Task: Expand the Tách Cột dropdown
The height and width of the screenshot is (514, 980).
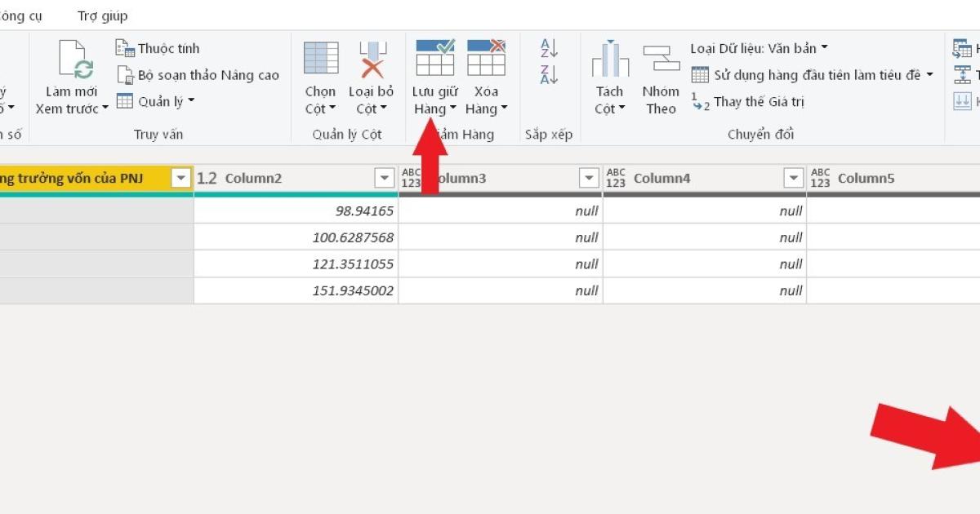Action: (x=621, y=109)
